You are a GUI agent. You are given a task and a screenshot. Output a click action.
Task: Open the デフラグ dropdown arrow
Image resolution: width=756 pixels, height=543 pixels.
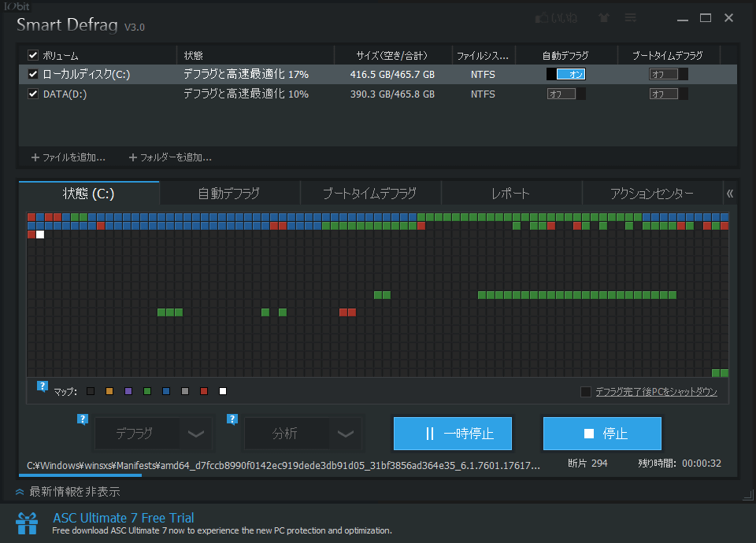pyautogui.click(x=196, y=434)
